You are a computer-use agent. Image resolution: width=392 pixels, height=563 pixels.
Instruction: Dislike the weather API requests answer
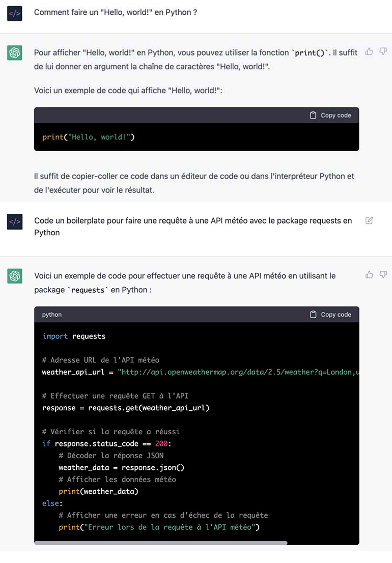tap(383, 275)
